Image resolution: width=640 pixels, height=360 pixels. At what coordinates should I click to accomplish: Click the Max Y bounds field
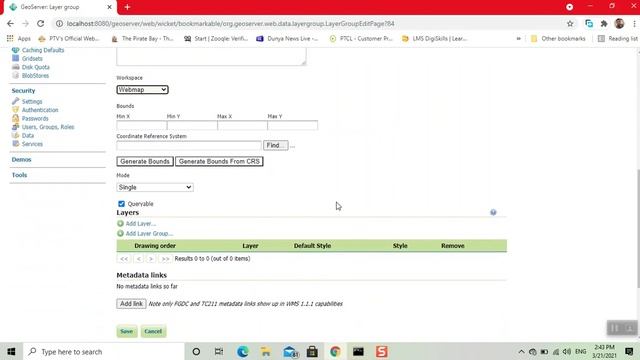coord(292,125)
